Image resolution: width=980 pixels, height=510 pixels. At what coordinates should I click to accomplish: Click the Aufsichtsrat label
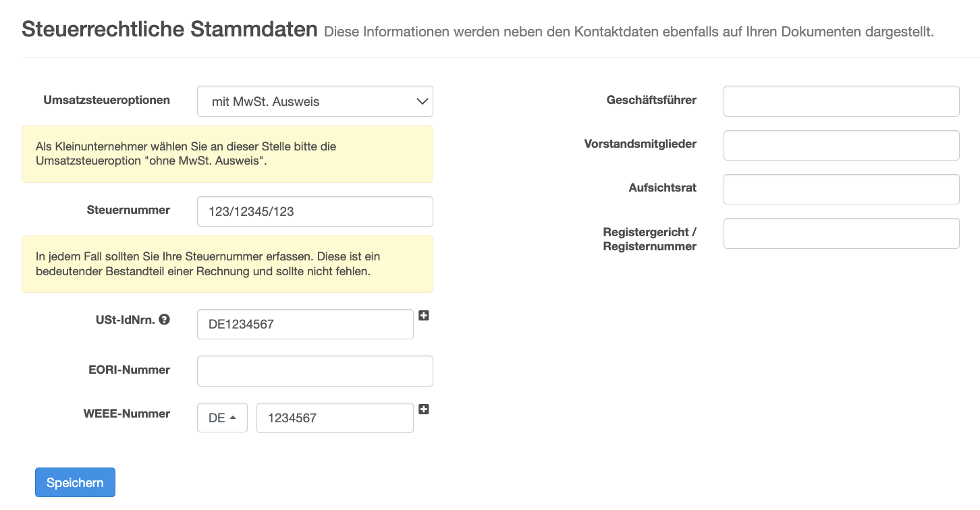tap(663, 188)
